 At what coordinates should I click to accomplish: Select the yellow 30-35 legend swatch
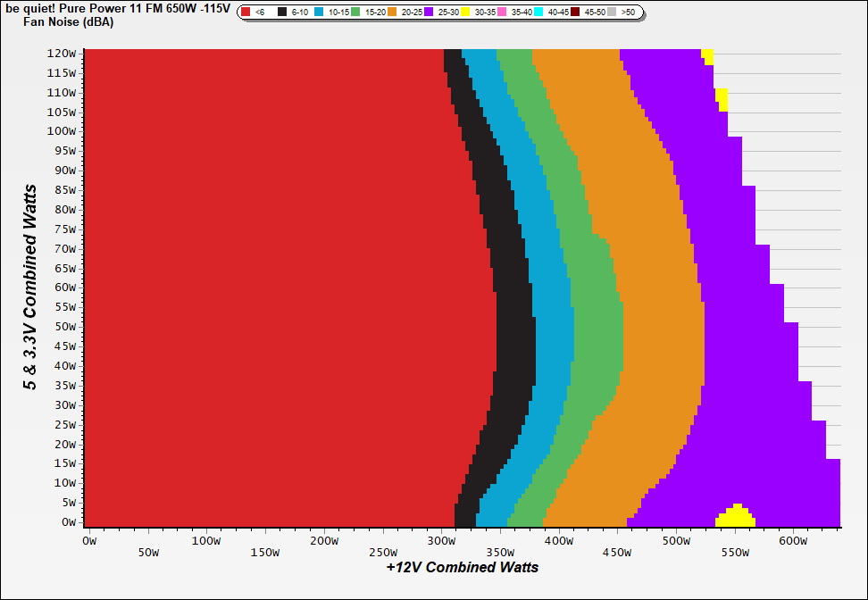point(466,12)
